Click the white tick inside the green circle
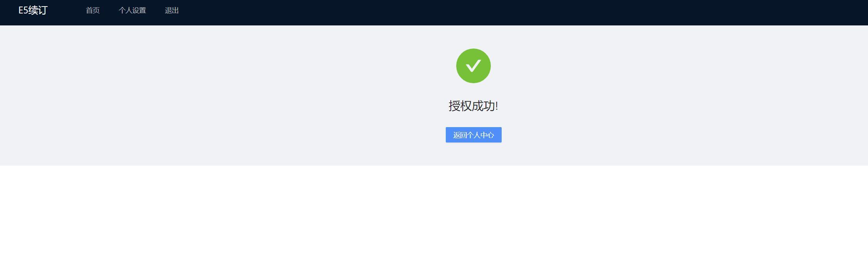868x270 pixels. 473,66
